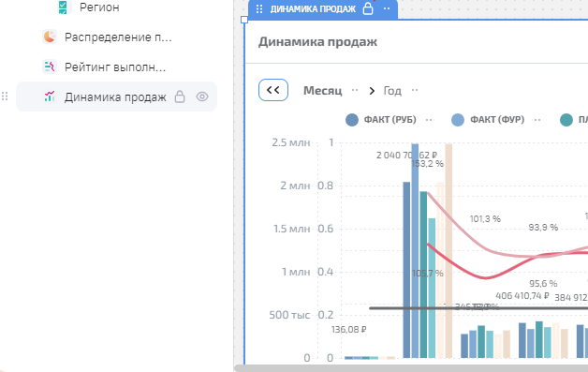
Task: Click the Динамика продаж chart icon in the sidebar
Action: (50, 97)
